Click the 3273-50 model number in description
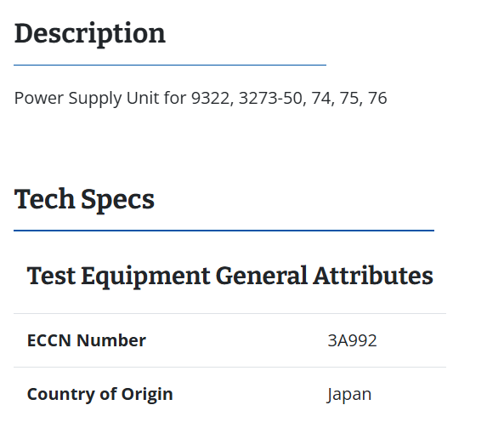This screenshot has height=445, width=504. point(272,98)
